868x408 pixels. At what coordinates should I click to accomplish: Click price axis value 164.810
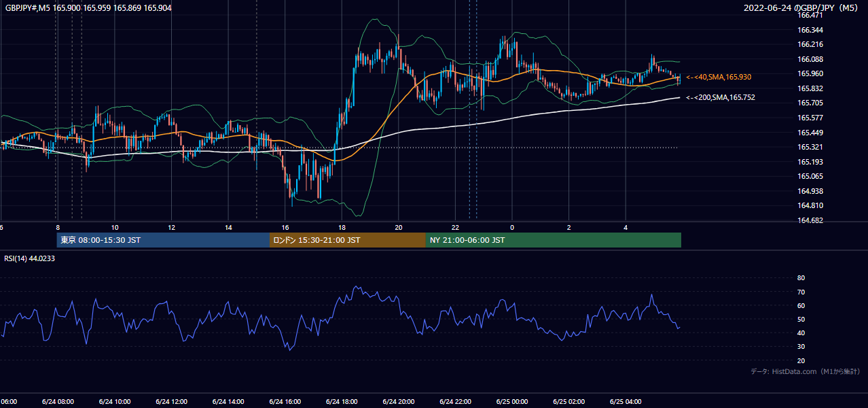810,205
